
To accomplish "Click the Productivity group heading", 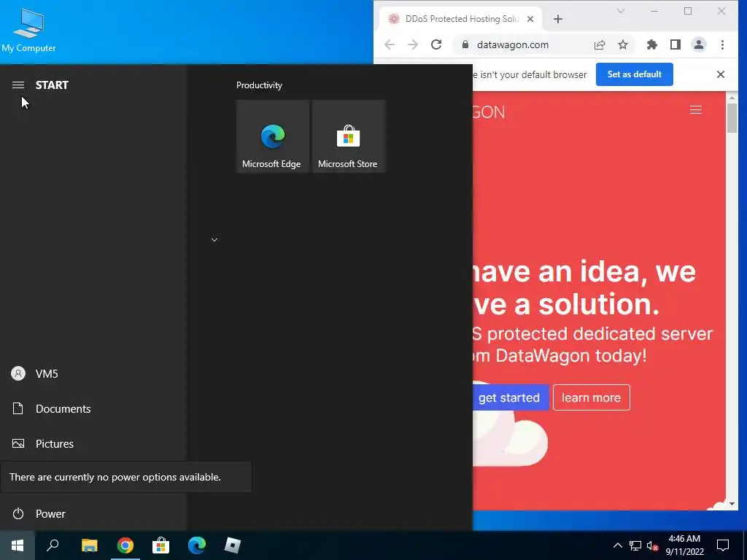I will click(259, 85).
